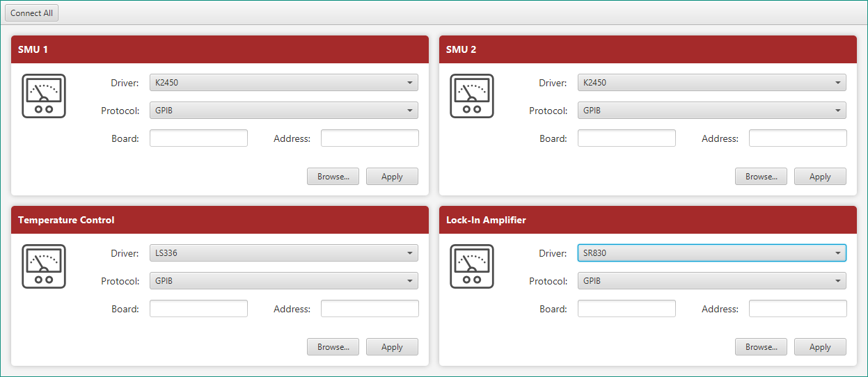Apply the SMU 2 settings

(820, 177)
